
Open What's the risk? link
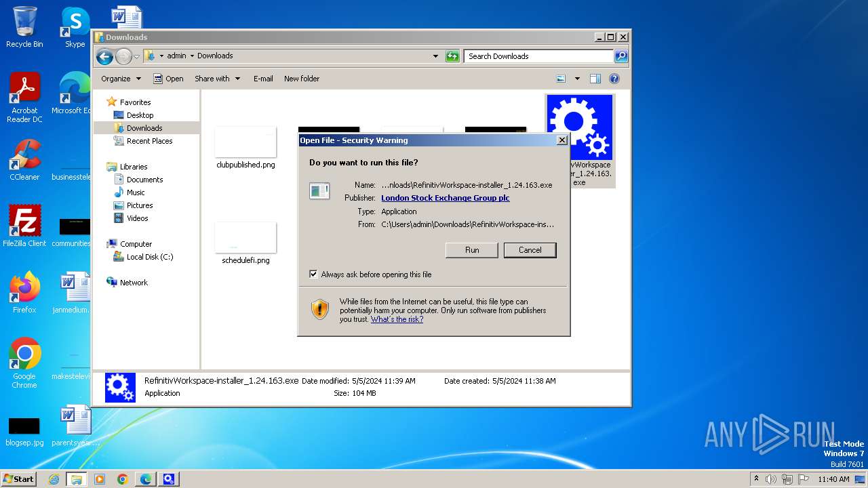[x=397, y=319]
